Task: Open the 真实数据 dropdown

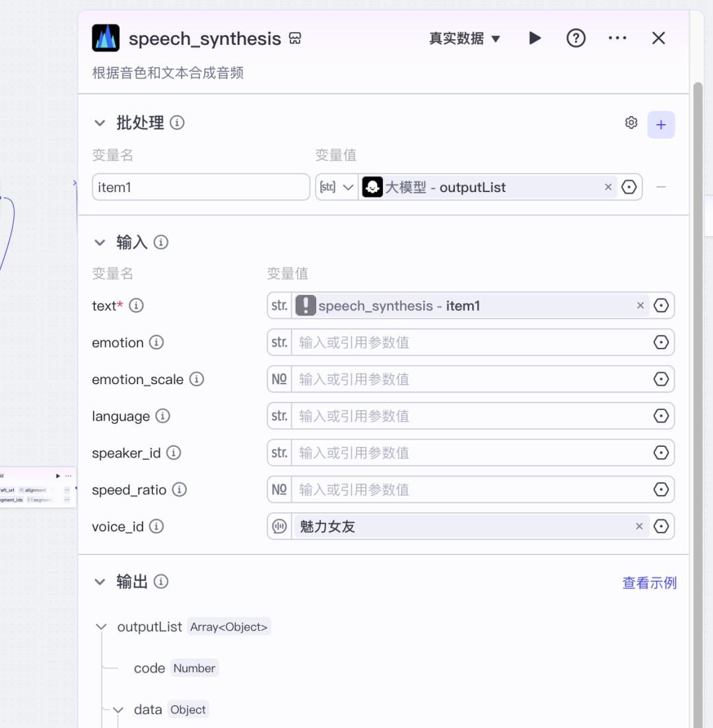Action: [x=465, y=38]
